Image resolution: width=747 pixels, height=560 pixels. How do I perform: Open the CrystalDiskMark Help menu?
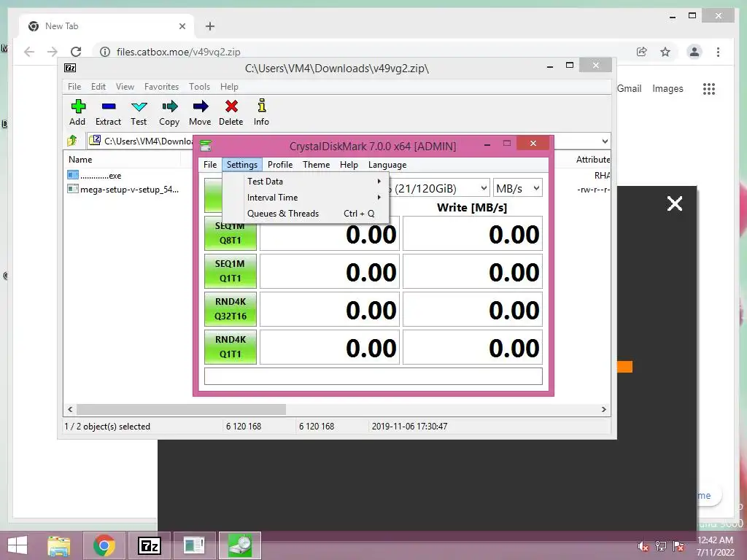click(x=349, y=165)
